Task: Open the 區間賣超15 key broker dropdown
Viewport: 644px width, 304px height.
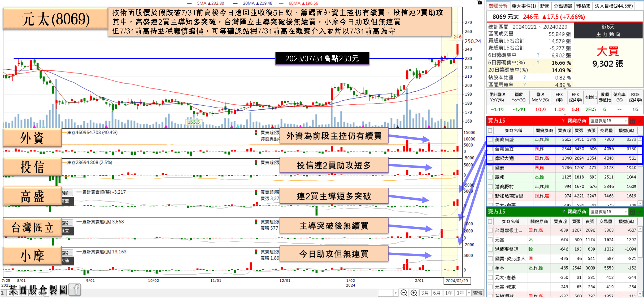Action: 609,212
